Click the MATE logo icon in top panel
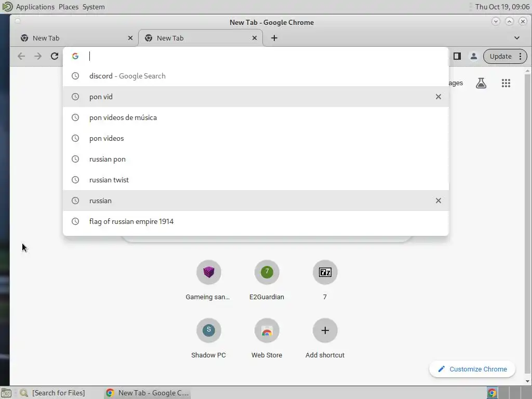The height and width of the screenshot is (399, 532). [x=7, y=6]
